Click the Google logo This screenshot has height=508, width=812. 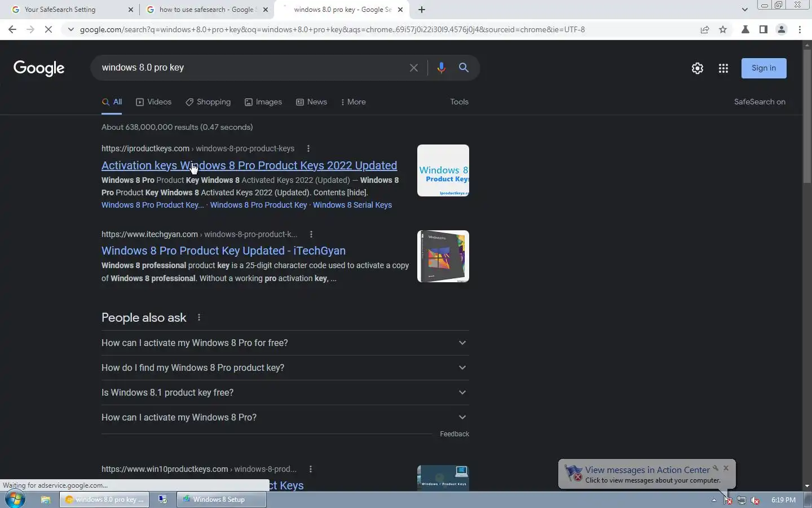coord(39,68)
